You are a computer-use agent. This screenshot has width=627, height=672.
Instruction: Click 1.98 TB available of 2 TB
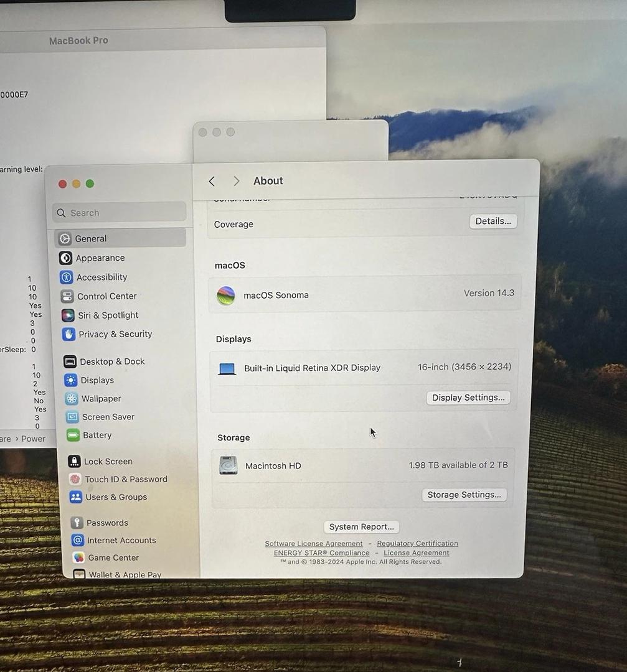pyautogui.click(x=458, y=465)
